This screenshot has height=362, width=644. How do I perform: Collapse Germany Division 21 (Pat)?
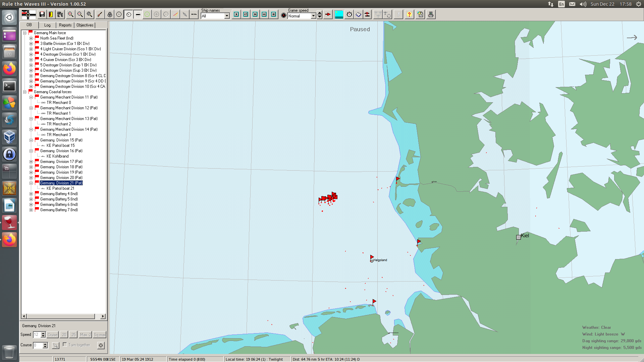(x=31, y=183)
